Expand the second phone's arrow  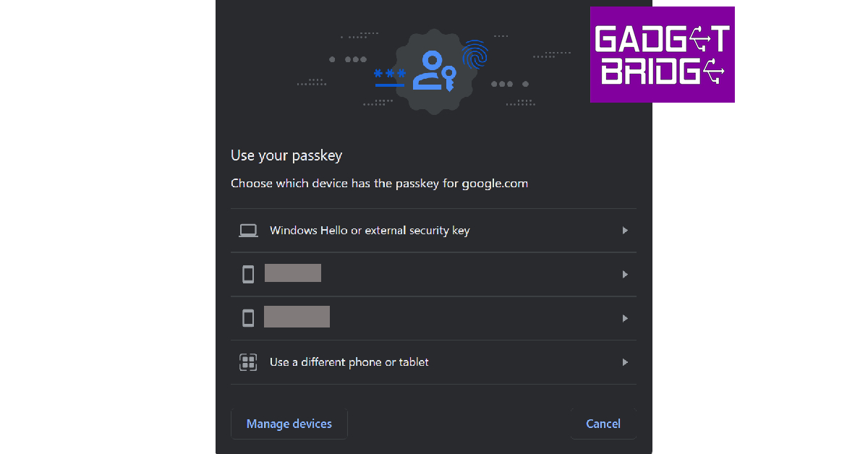tap(625, 318)
